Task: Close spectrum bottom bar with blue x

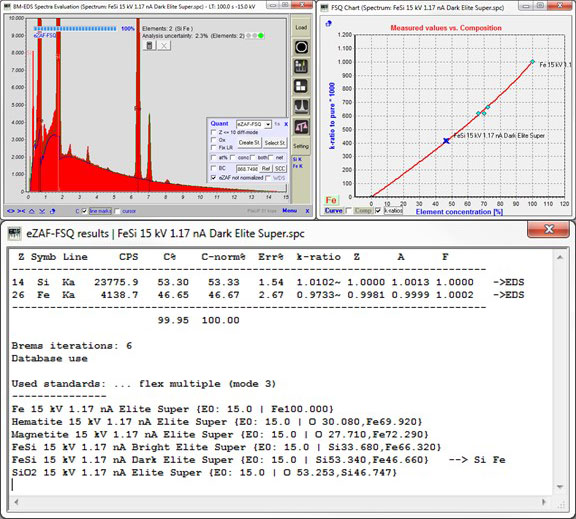Action: tap(307, 211)
